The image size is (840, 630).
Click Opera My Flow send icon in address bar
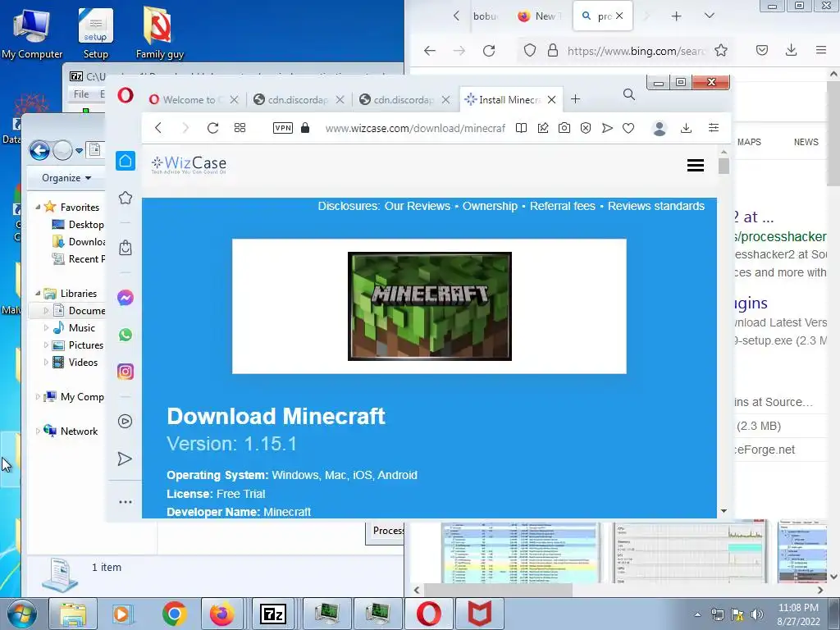point(607,127)
